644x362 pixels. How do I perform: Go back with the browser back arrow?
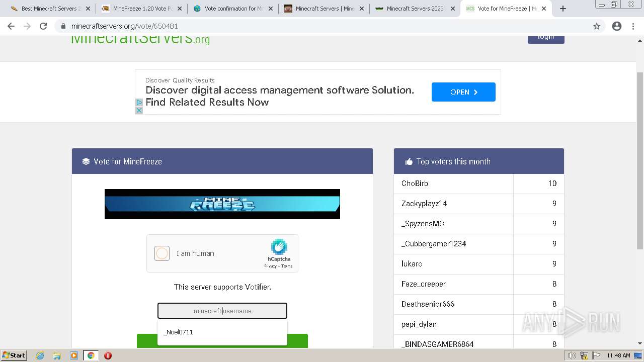coord(11,26)
